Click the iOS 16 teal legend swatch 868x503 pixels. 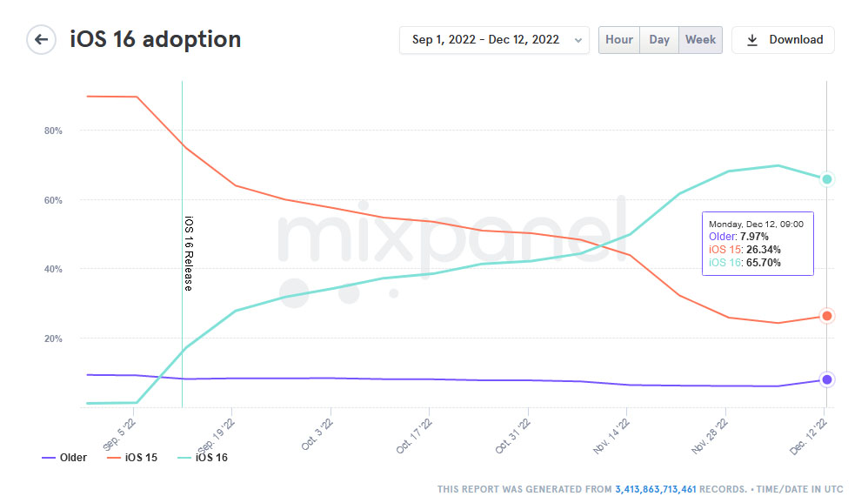[x=184, y=458]
